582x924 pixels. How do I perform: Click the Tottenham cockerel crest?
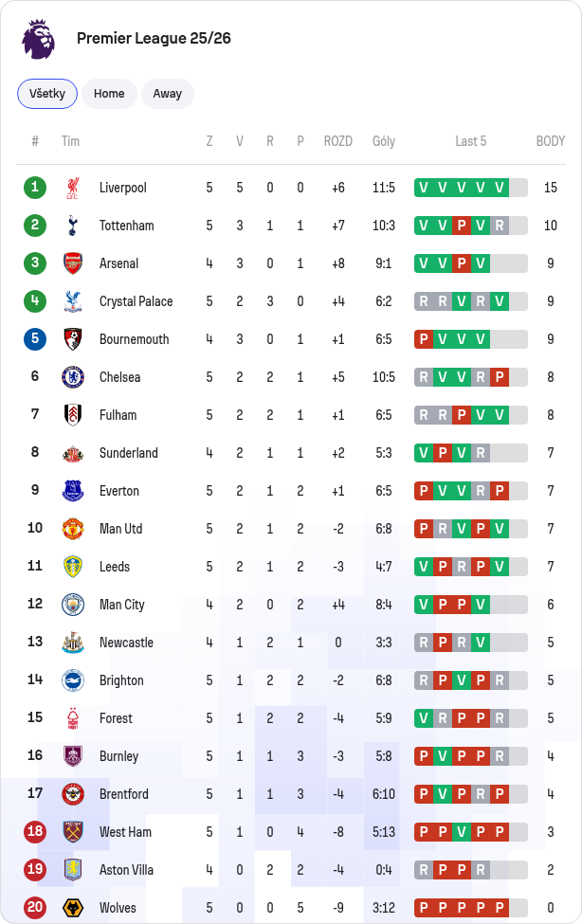pos(73,226)
